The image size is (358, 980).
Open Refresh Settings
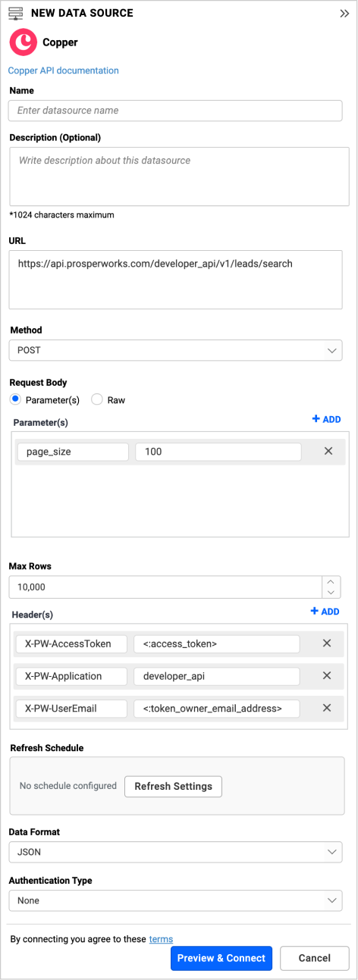(173, 786)
